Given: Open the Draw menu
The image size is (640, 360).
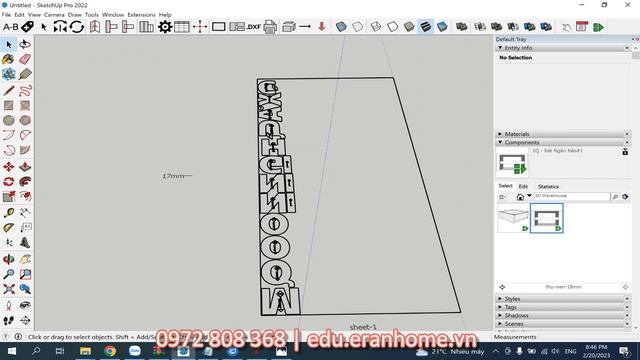Looking at the screenshot, I should click(75, 15).
